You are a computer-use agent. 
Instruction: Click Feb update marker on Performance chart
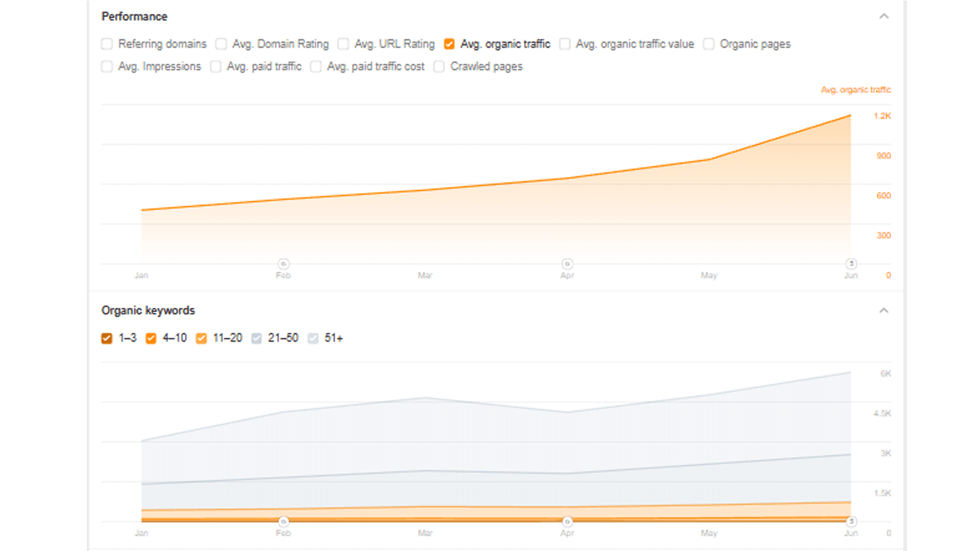[283, 264]
